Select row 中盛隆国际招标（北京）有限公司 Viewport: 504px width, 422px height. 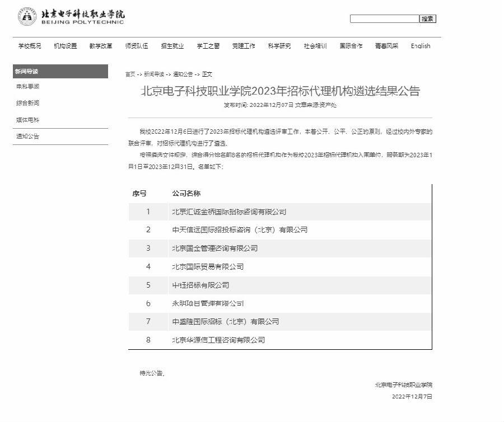[x=280, y=321]
